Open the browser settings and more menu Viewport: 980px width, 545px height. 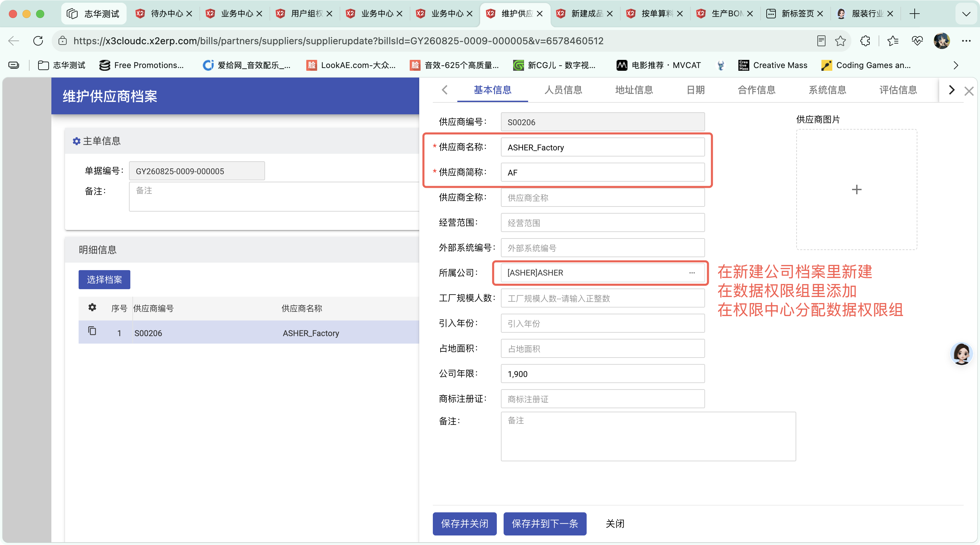pos(966,41)
